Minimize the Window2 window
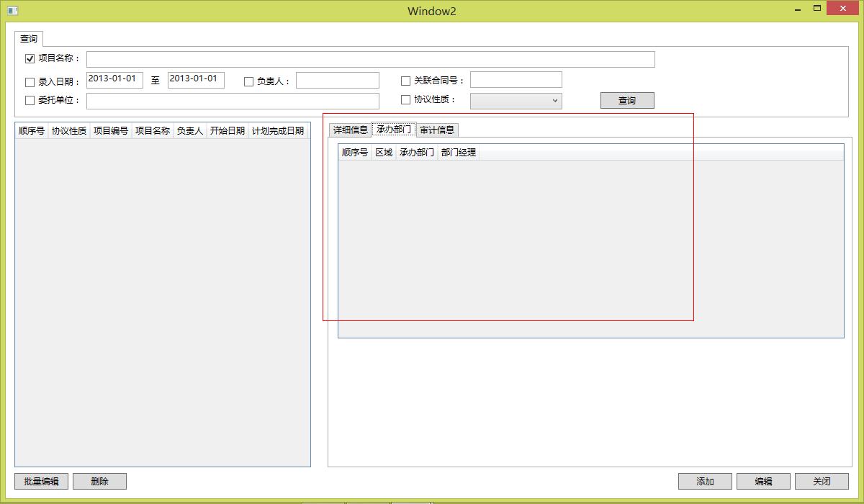 click(x=798, y=9)
